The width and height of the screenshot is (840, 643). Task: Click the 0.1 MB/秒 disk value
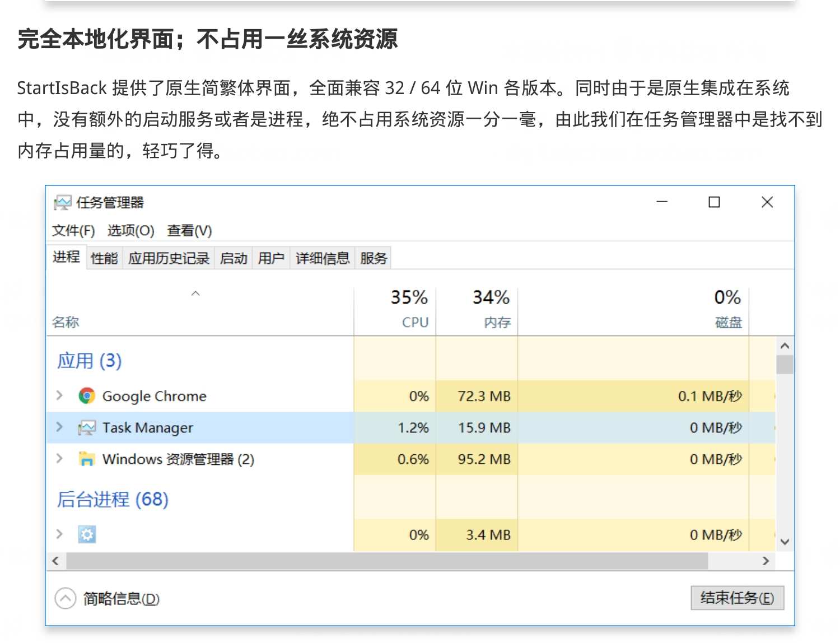[x=710, y=396]
